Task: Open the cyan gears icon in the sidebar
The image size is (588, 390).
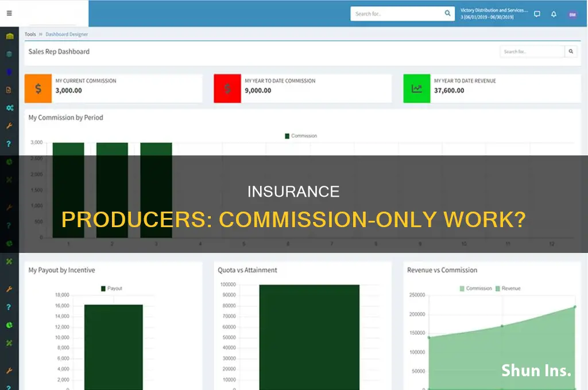Action: 10,108
